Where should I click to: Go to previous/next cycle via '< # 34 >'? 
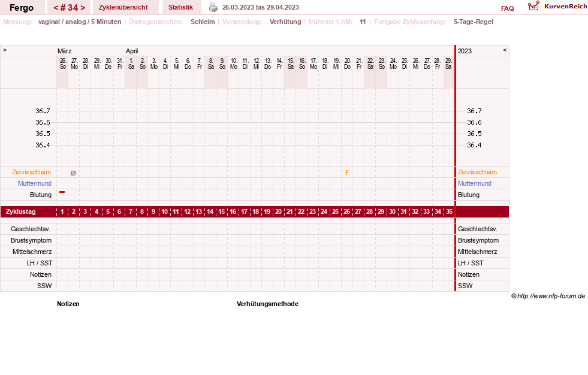69,8
